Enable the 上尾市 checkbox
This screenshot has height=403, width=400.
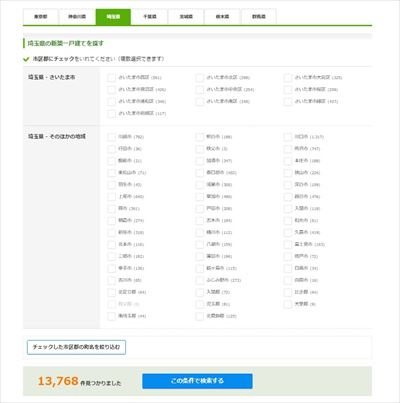(111, 197)
